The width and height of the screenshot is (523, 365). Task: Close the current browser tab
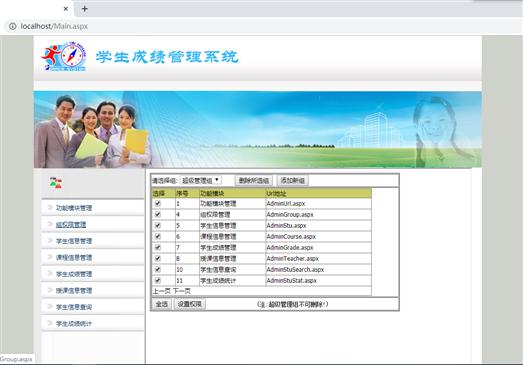click(x=66, y=9)
